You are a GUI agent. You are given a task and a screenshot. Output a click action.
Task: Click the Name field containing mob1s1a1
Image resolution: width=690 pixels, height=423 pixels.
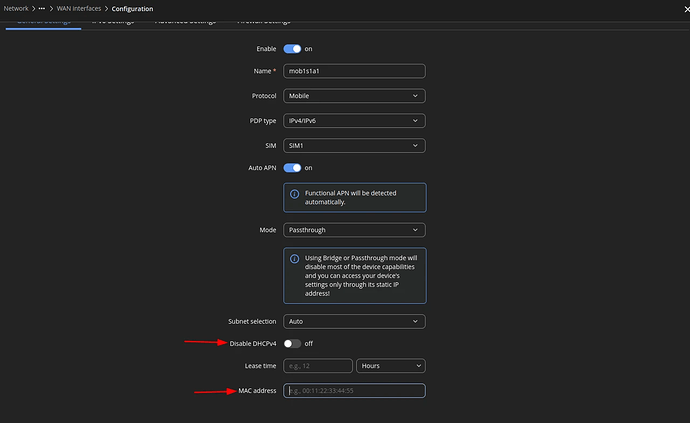tap(354, 71)
